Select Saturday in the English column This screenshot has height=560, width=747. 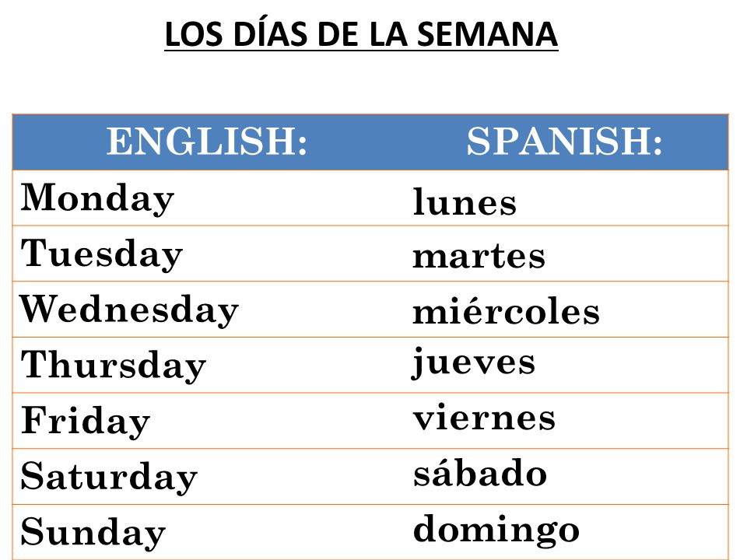click(109, 478)
